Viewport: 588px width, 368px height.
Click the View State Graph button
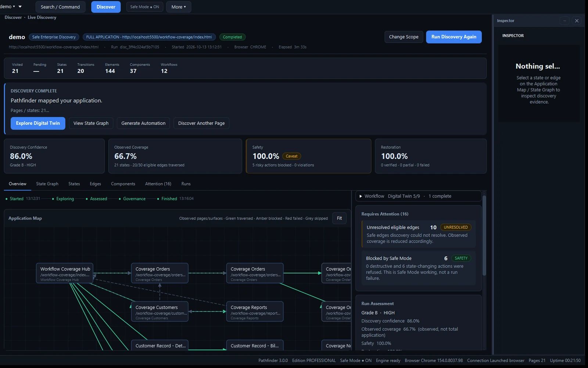[x=91, y=123]
